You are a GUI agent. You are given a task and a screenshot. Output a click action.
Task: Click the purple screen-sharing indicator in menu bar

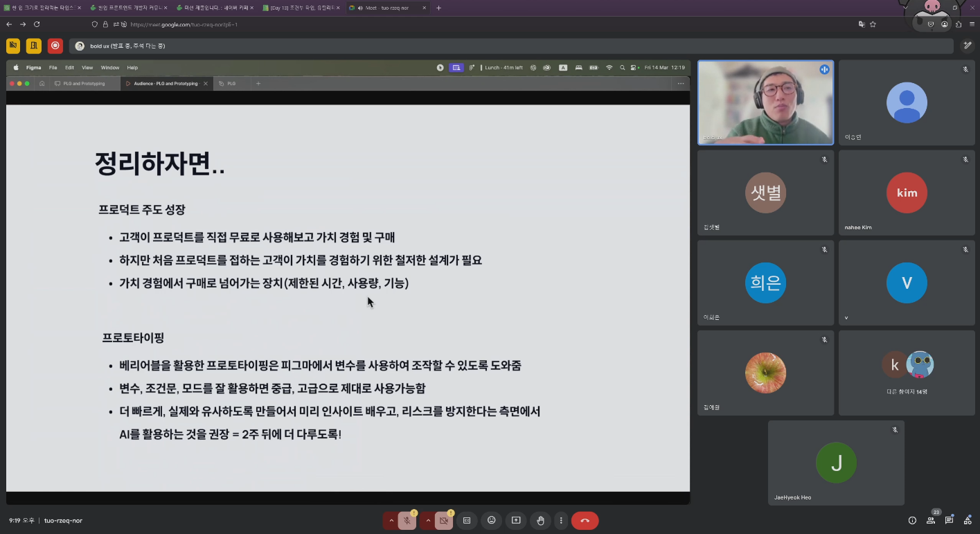[x=456, y=67]
